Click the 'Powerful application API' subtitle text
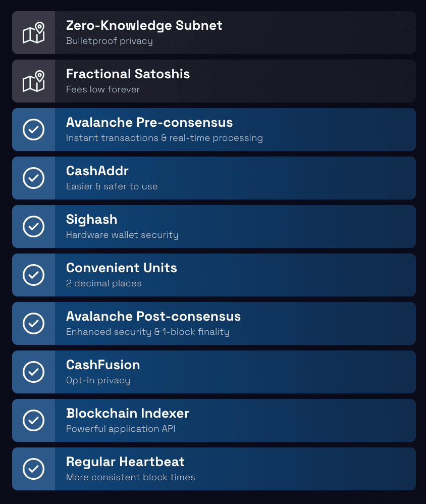This screenshot has width=426, height=504. pyautogui.click(x=121, y=429)
